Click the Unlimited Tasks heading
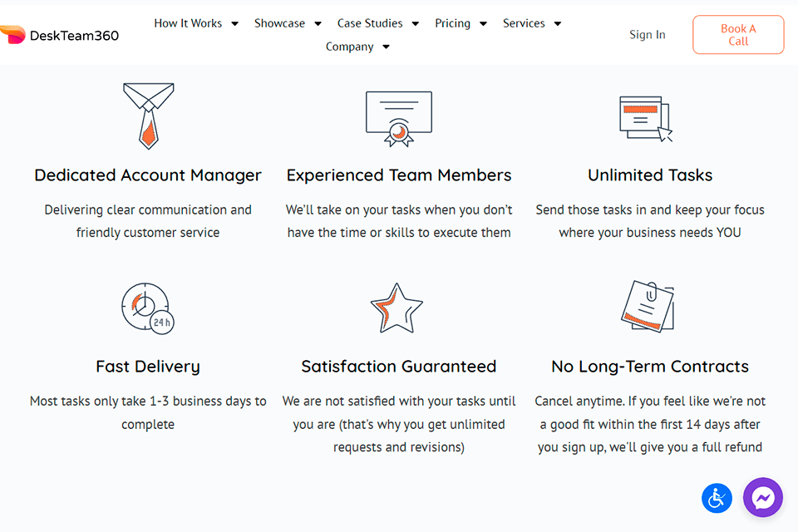The width and height of the screenshot is (798, 532). tap(650, 175)
